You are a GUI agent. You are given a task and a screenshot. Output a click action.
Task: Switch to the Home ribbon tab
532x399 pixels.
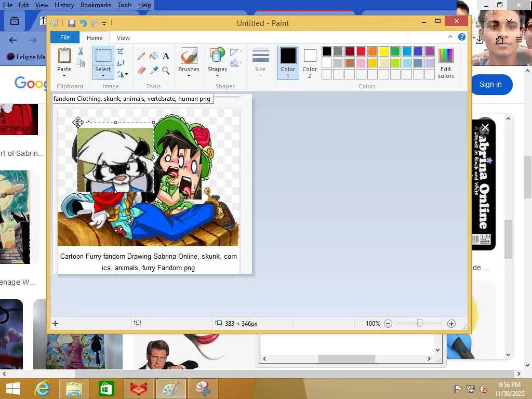pos(95,37)
